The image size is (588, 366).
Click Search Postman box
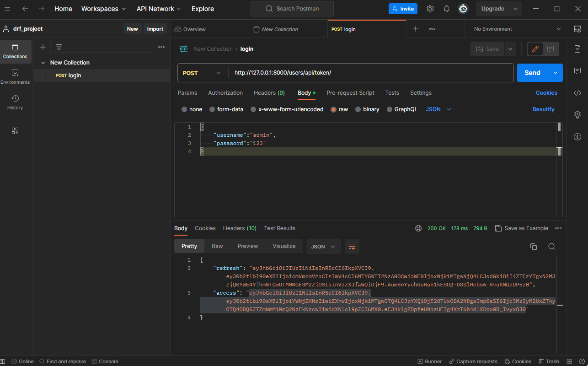292,9
